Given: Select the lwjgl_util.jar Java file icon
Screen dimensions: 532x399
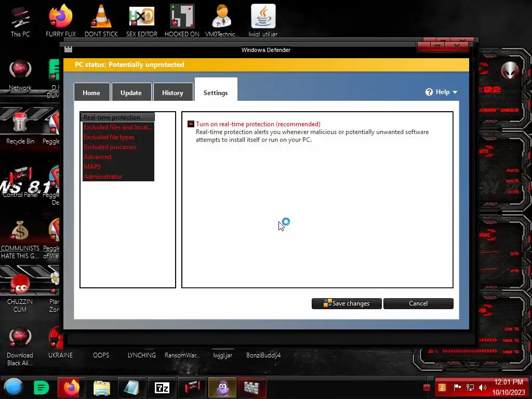Looking at the screenshot, I should [x=263, y=16].
